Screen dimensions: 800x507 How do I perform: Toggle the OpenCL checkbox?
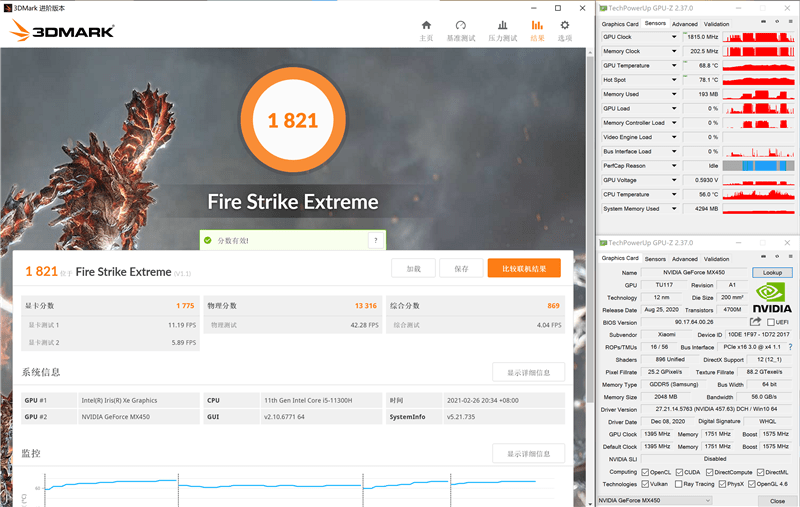coord(645,472)
